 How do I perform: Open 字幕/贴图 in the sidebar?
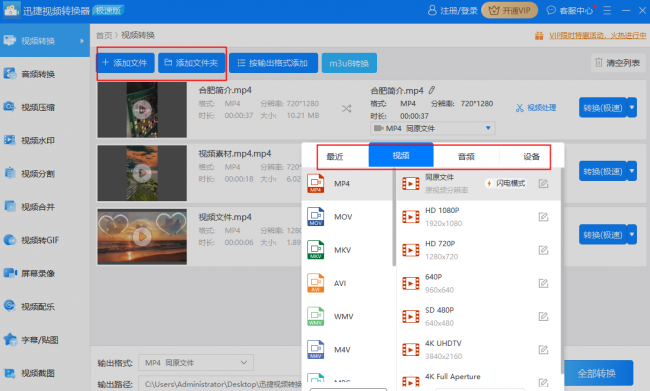[x=45, y=340]
